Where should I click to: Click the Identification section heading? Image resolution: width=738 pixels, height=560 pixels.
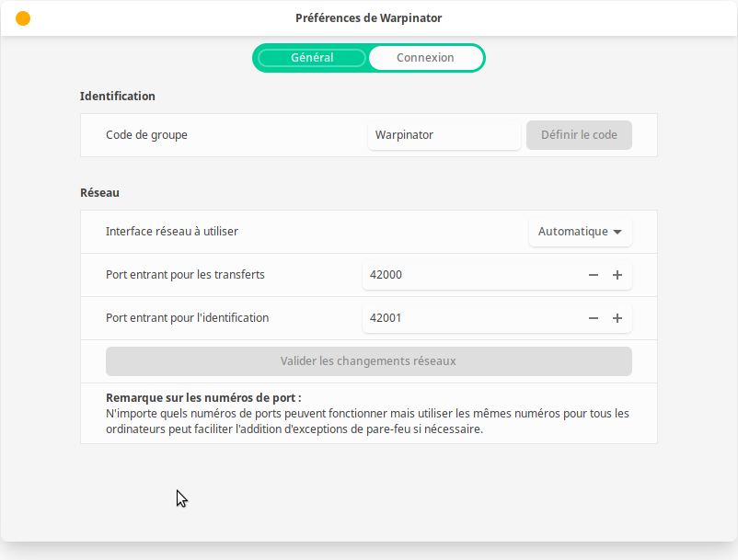tap(117, 97)
